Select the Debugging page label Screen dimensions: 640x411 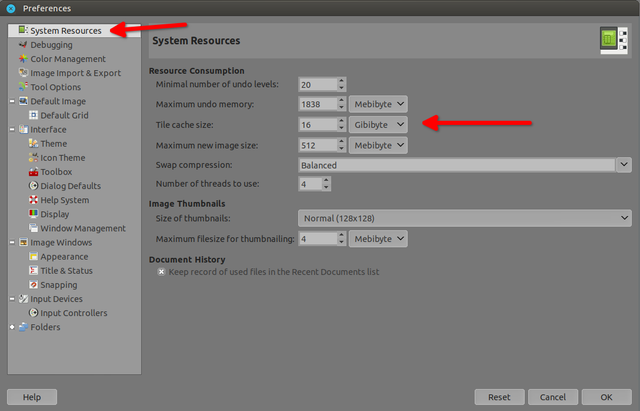(x=51, y=45)
